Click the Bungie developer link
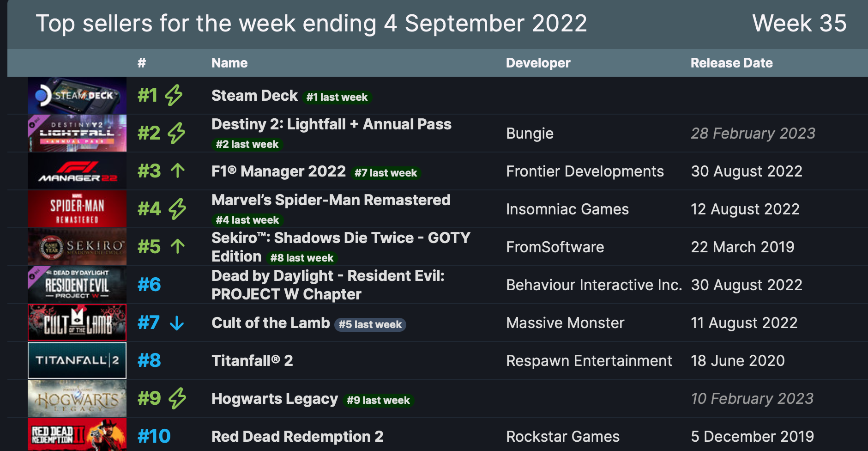The height and width of the screenshot is (451, 868). click(530, 133)
